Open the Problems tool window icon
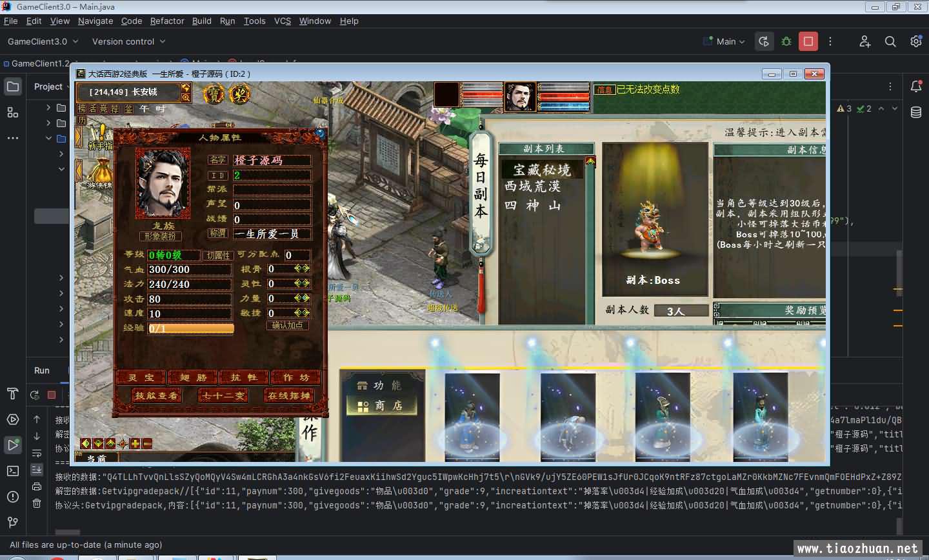The image size is (929, 560). coord(13,497)
